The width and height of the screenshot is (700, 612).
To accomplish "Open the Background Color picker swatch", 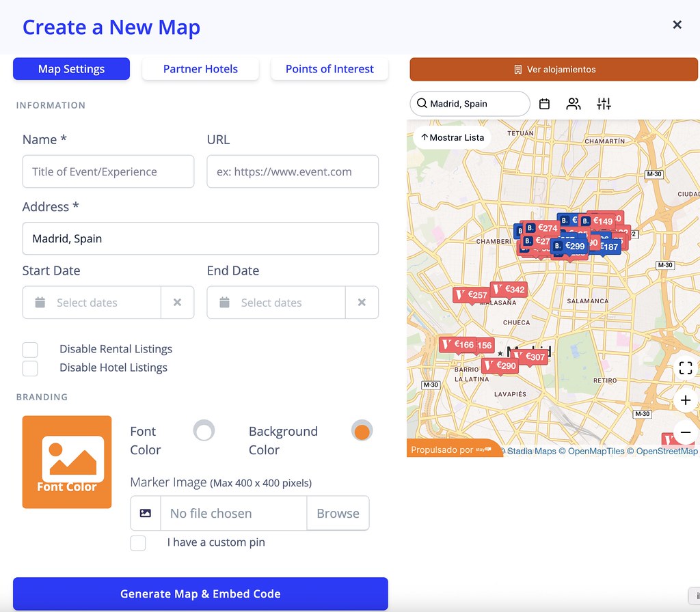I will [x=362, y=430].
